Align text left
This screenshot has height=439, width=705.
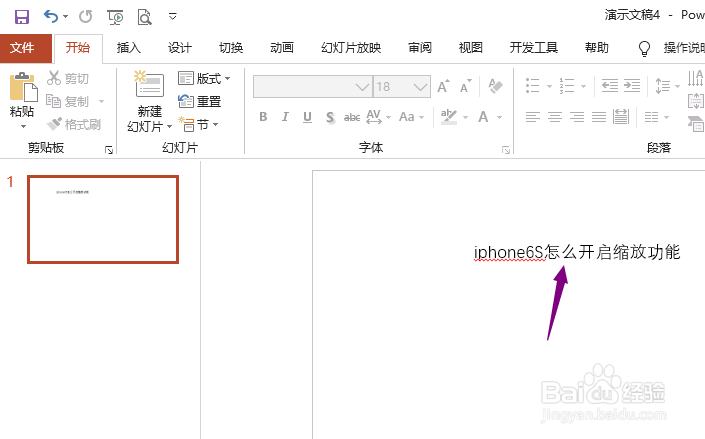click(533, 117)
